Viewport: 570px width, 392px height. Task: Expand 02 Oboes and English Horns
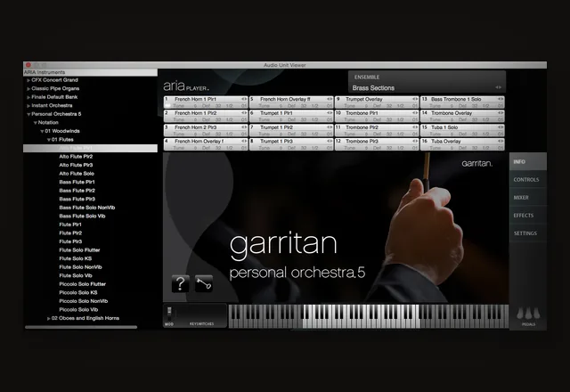pyautogui.click(x=49, y=319)
